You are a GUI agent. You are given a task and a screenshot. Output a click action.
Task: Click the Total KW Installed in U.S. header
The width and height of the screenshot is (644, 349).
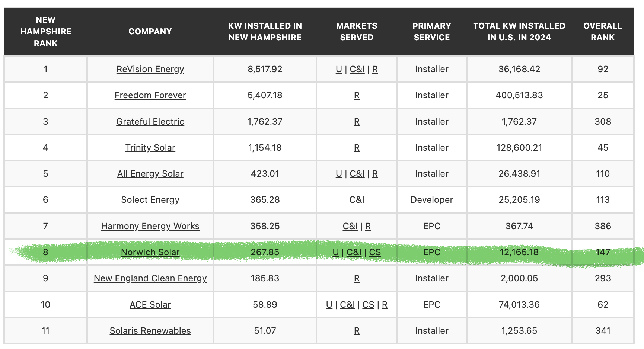click(x=519, y=32)
